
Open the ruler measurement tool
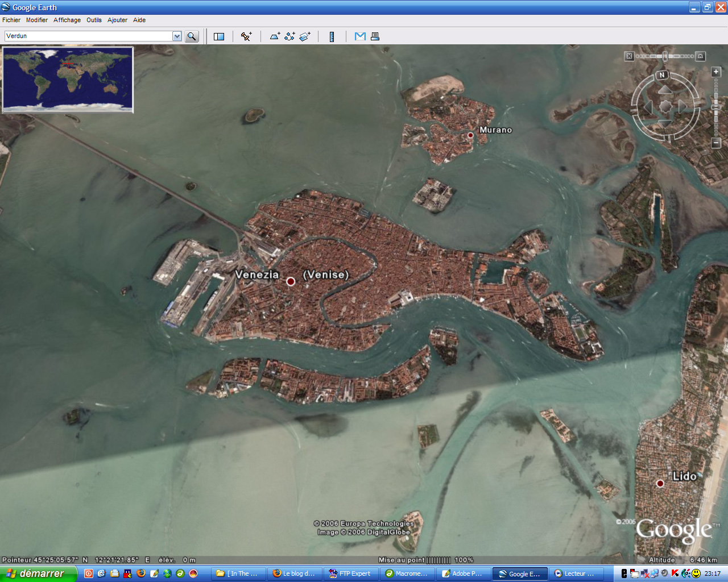(x=332, y=36)
